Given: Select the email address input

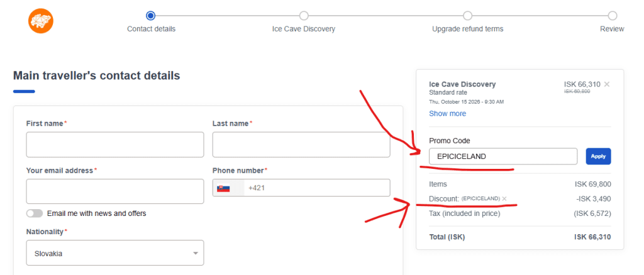Looking at the screenshot, I should point(115,191).
